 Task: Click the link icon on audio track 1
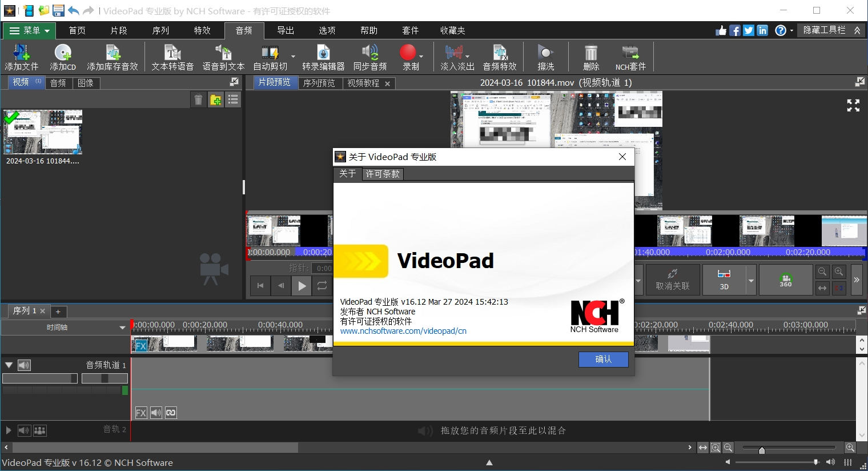point(171,413)
